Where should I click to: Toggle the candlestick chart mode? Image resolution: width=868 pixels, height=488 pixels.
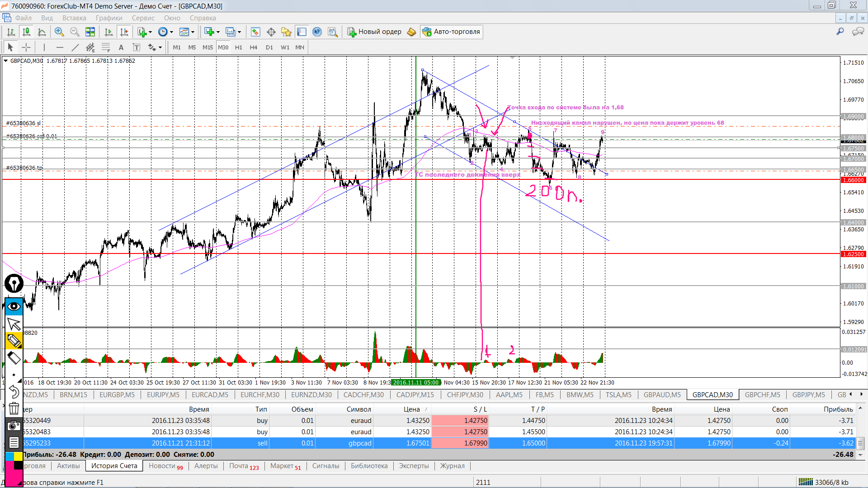(x=26, y=32)
